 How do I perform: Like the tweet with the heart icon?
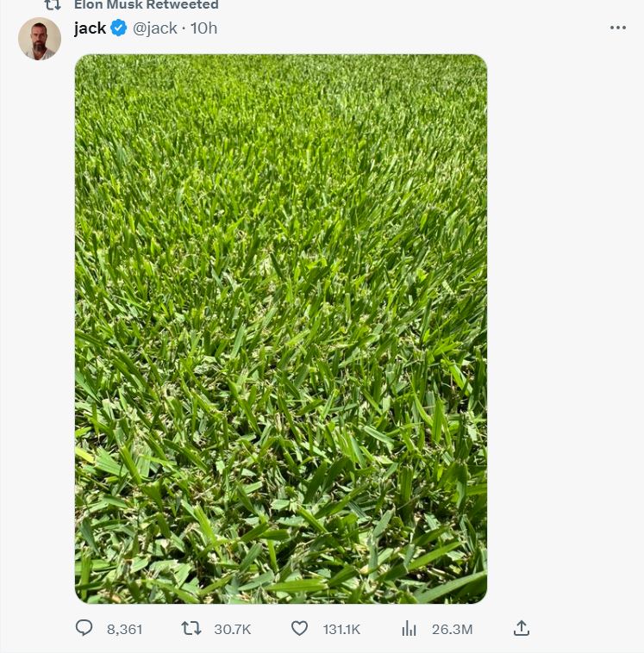point(299,628)
